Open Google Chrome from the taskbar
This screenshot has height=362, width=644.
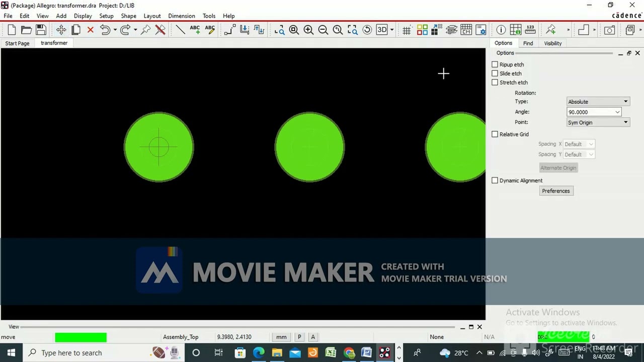tap(349, 353)
